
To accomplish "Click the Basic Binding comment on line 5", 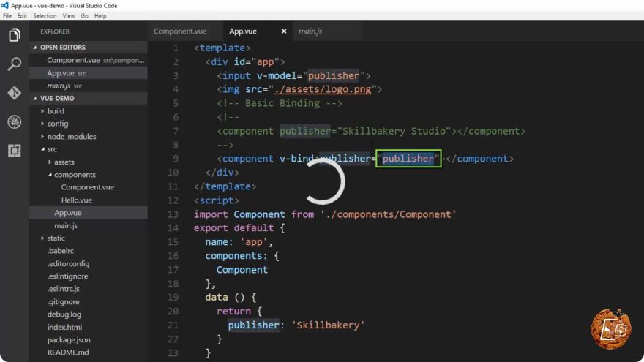I will point(280,103).
